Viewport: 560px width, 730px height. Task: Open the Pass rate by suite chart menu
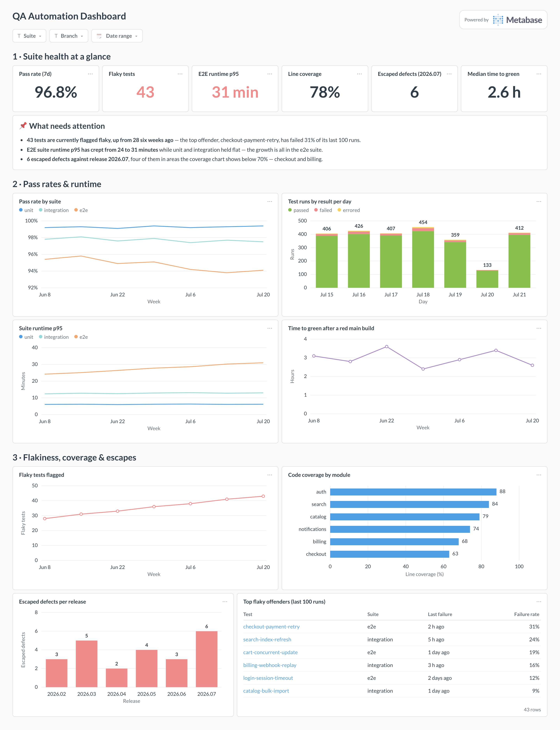(270, 202)
